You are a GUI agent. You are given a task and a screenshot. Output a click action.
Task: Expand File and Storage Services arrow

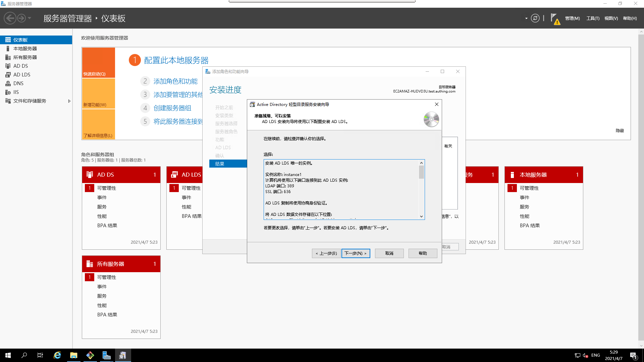[x=69, y=101]
